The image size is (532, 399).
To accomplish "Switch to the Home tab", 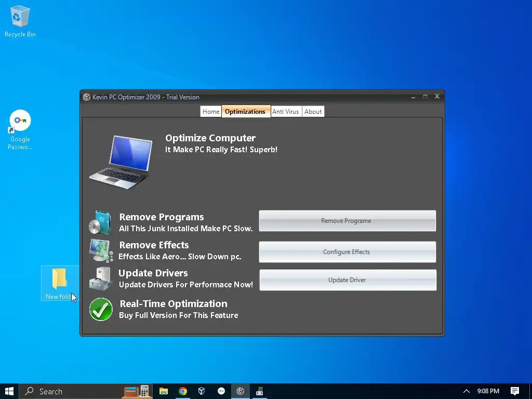I will (x=211, y=112).
